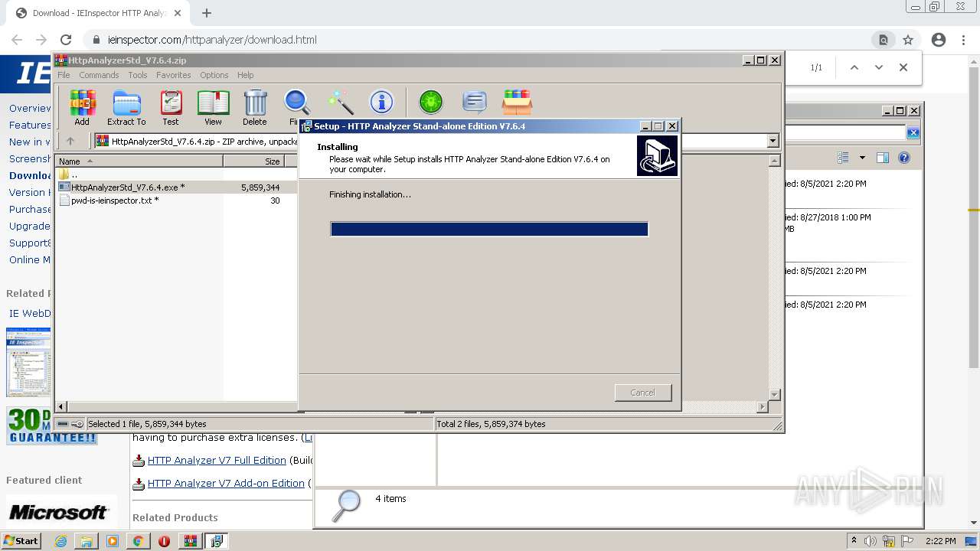Open the File menu in WinRAR

tap(64, 75)
